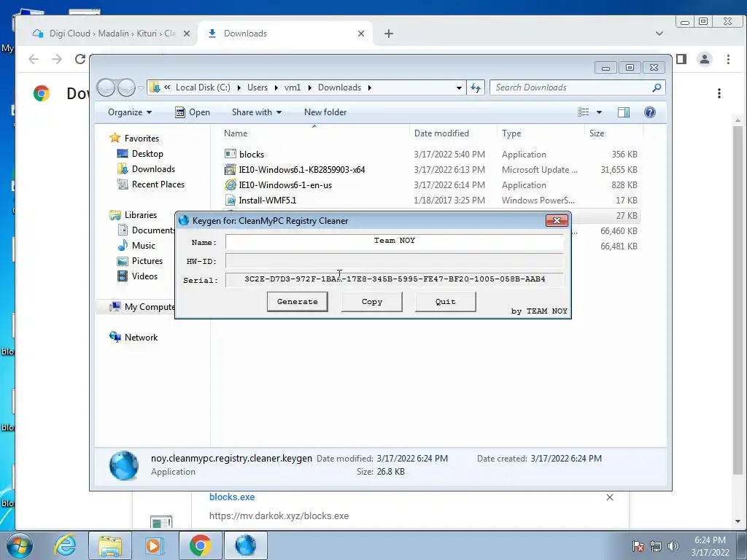Click the blocks.exe download link in Chrome
Screen dimensions: 747x560
(x=232, y=497)
